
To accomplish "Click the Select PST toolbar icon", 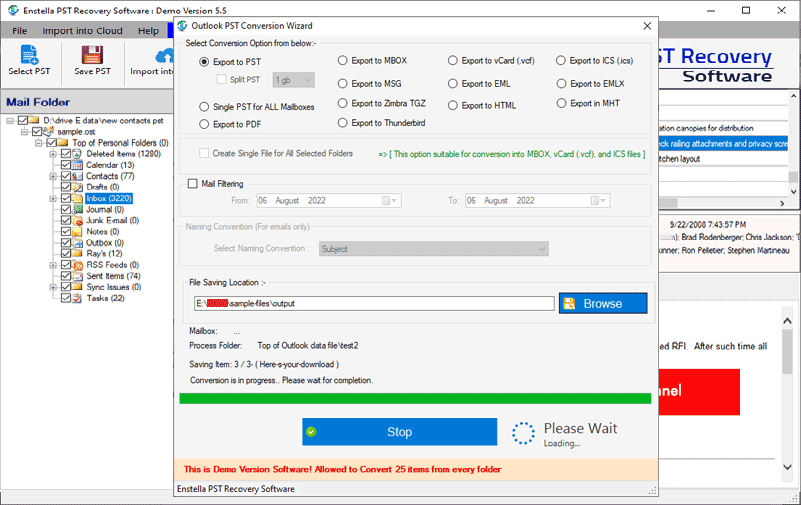I will tap(29, 55).
